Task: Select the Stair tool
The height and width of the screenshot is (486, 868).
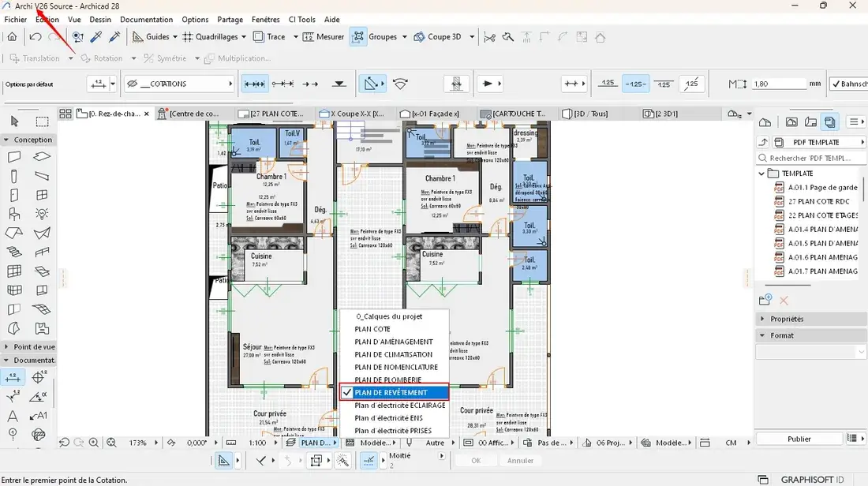Action: pyautogui.click(x=14, y=252)
